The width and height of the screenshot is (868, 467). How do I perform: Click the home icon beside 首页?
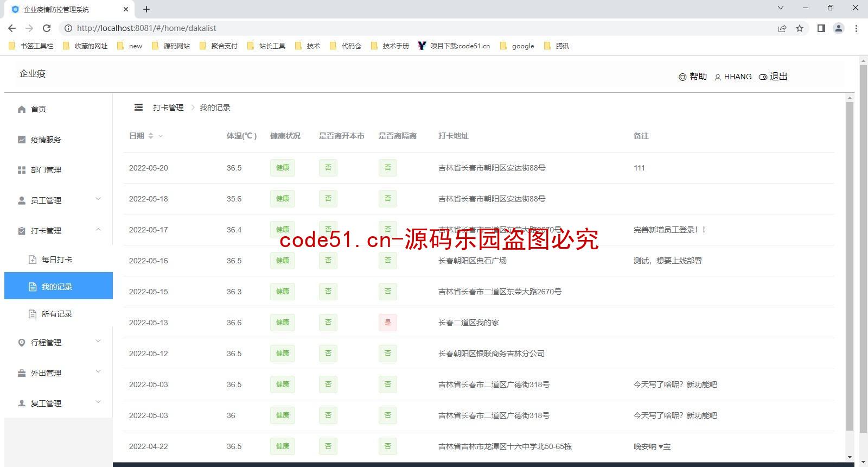click(x=22, y=109)
